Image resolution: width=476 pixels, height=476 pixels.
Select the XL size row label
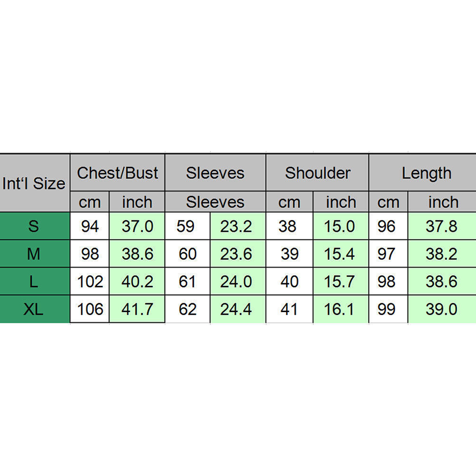click(x=34, y=310)
